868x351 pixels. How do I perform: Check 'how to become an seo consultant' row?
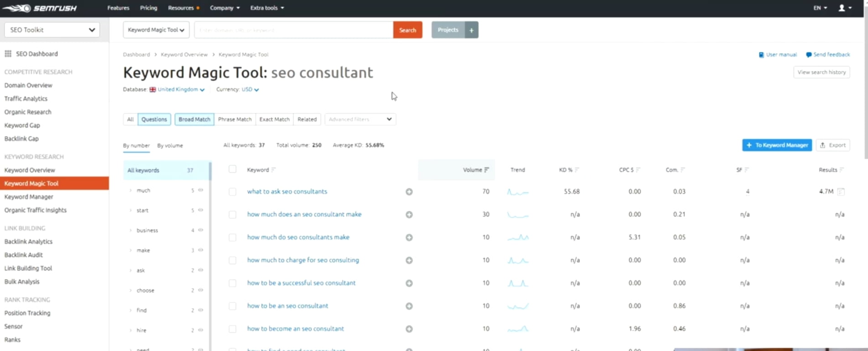pyautogui.click(x=232, y=329)
